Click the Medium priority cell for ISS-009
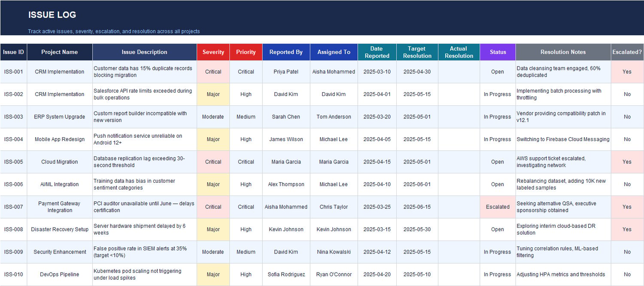Image resolution: width=644 pixels, height=286 pixels. click(x=246, y=252)
